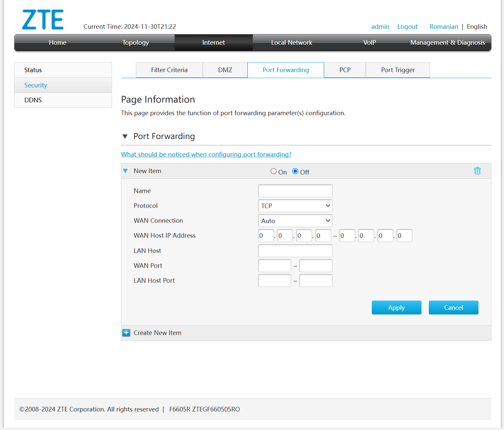The image size is (504, 430).
Task: Delete the New Item using trash icon
Action: coord(477,171)
